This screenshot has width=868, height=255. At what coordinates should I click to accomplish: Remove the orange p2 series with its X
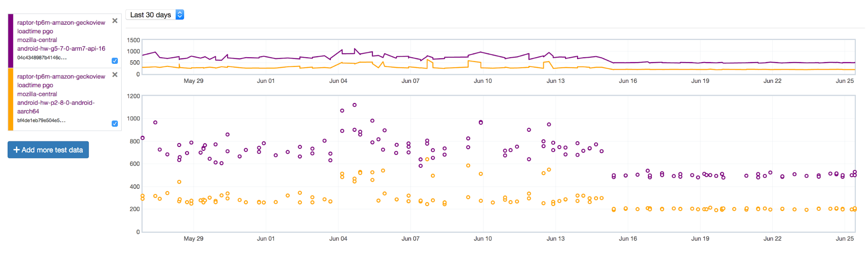click(x=115, y=75)
